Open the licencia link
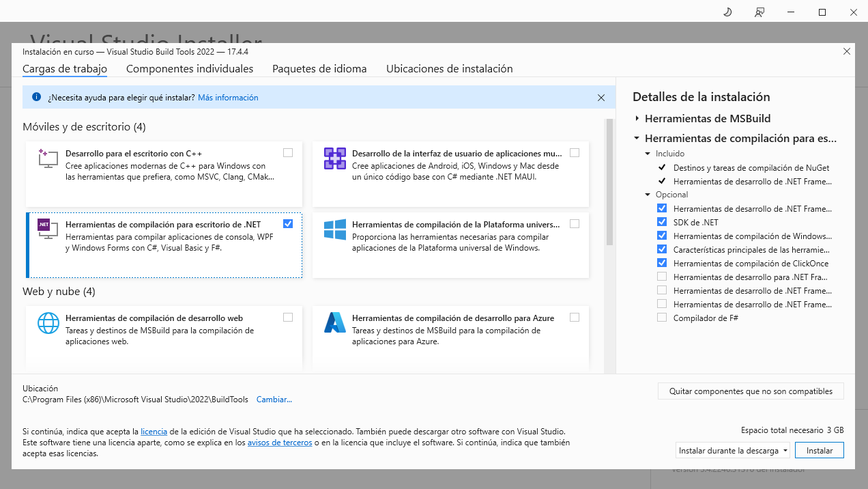This screenshot has height=489, width=868. coord(154,432)
